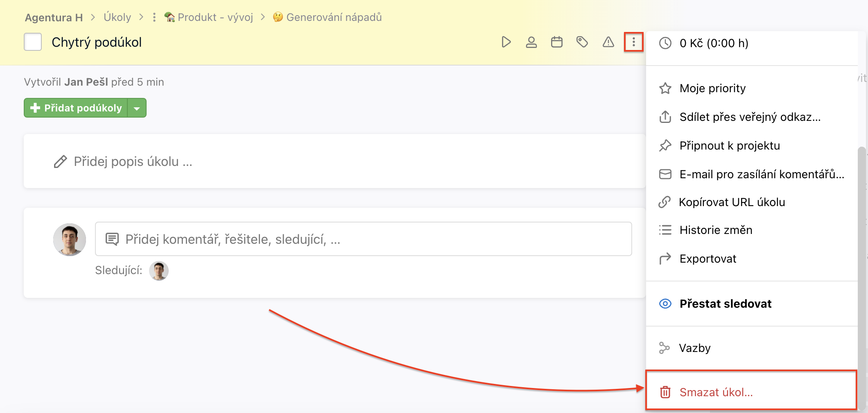Click the Přidej popis úkolu description field

click(x=335, y=161)
